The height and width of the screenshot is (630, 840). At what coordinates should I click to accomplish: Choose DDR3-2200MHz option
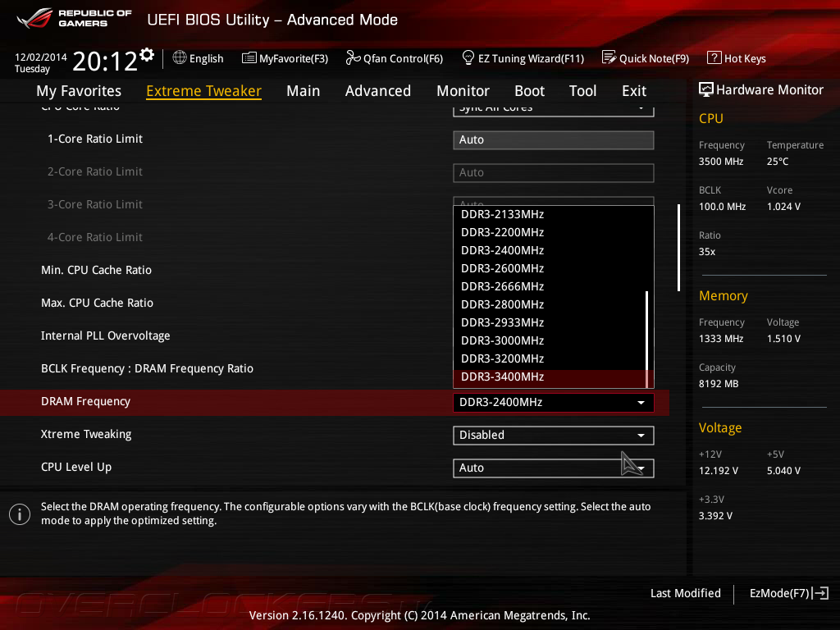(x=550, y=232)
